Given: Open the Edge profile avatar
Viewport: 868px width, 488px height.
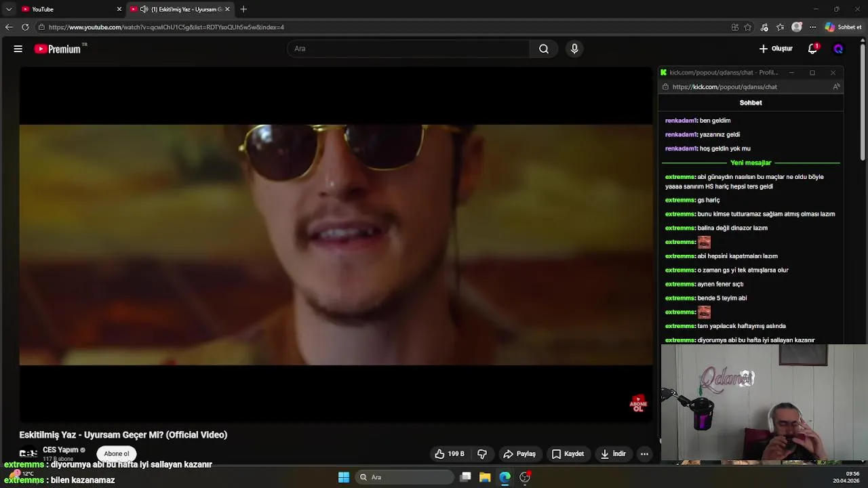Looking at the screenshot, I should tap(797, 27).
